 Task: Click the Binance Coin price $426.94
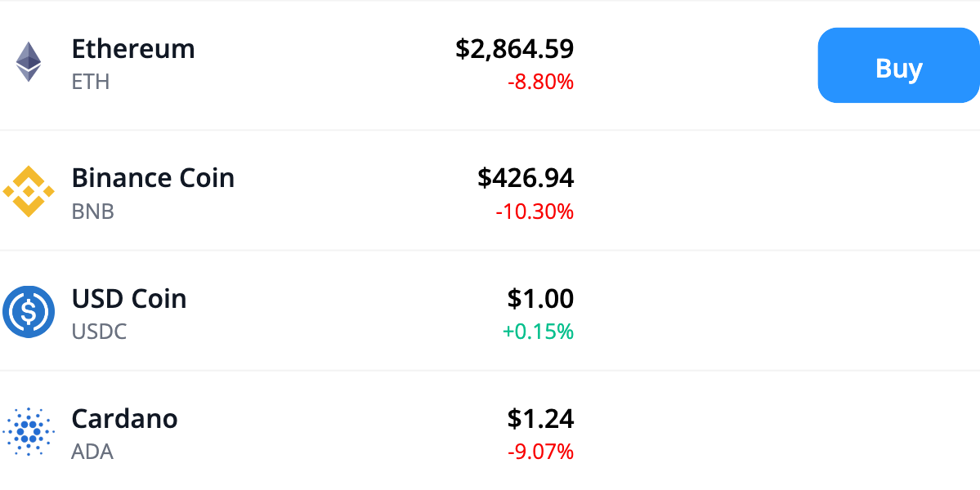coord(528,177)
